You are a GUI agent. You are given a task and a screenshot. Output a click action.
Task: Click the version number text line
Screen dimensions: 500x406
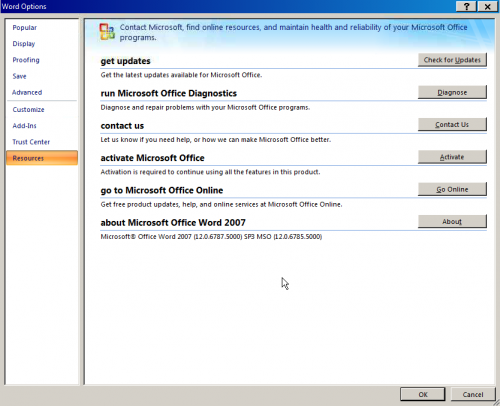[211, 237]
